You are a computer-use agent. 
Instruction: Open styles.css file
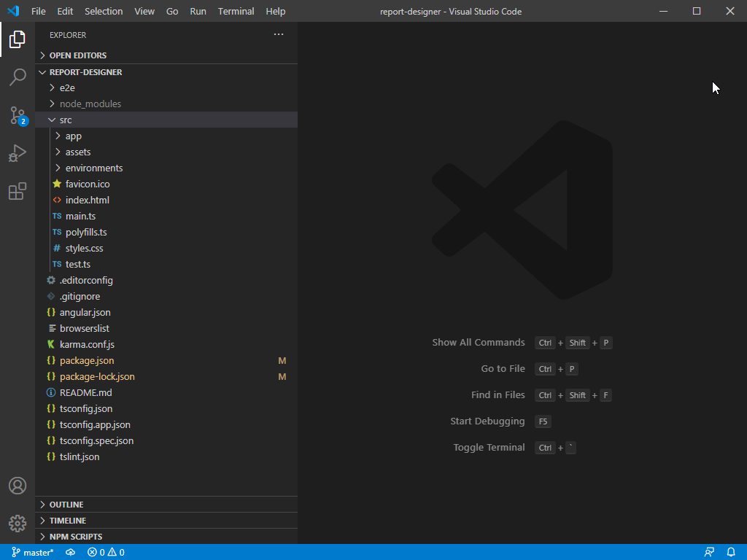point(166,248)
